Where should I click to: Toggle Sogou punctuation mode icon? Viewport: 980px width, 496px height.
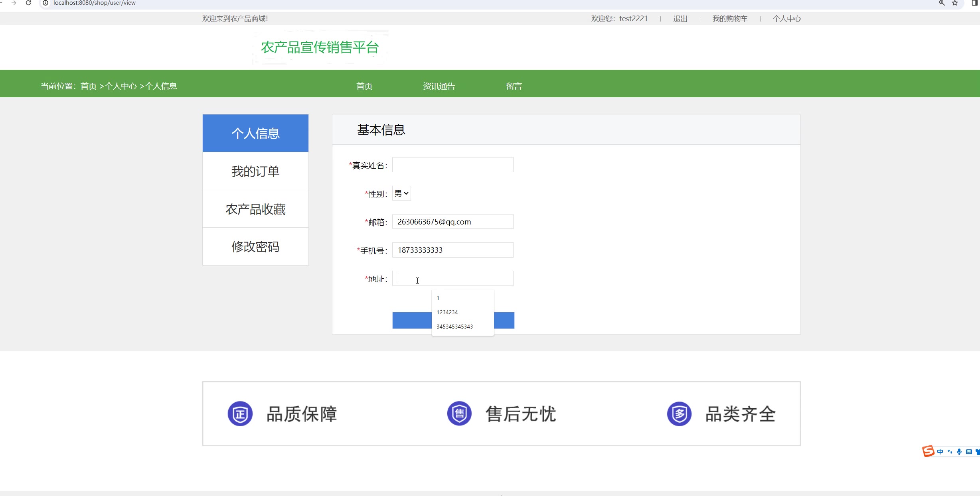pyautogui.click(x=950, y=452)
